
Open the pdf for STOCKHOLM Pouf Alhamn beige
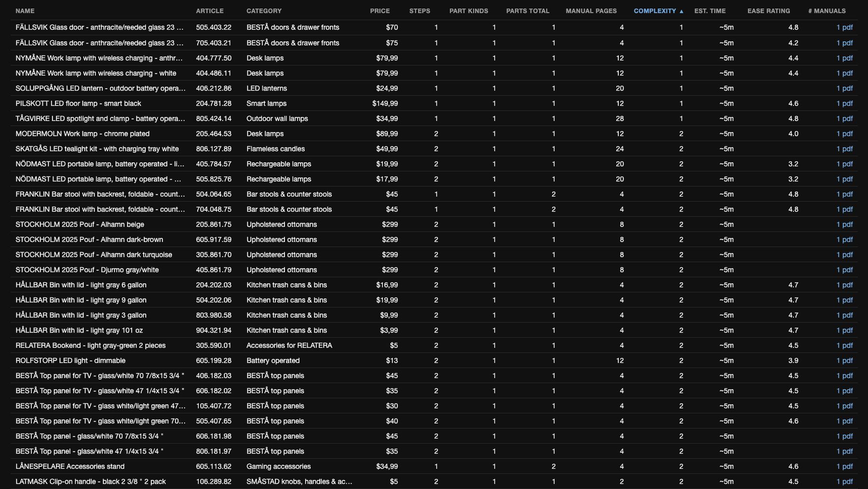844,225
